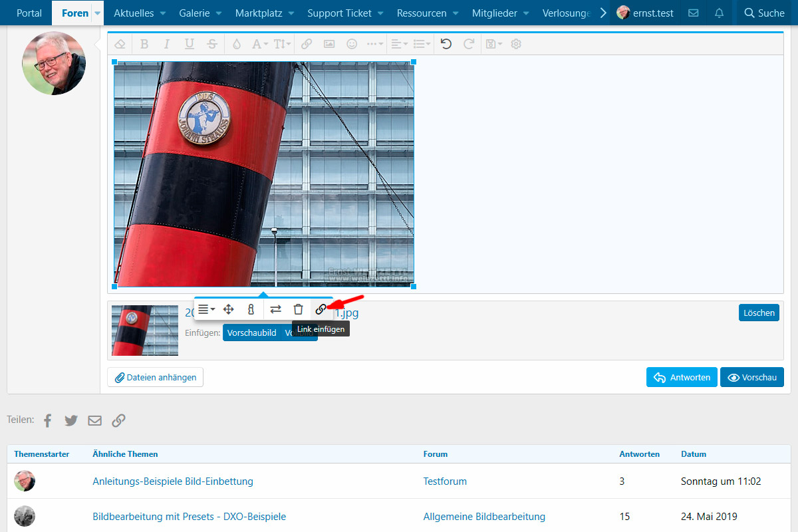Open thread Anleitungs-Beispiele Bild-Einbettung
Viewport: 798px width, 532px height.
click(x=173, y=481)
